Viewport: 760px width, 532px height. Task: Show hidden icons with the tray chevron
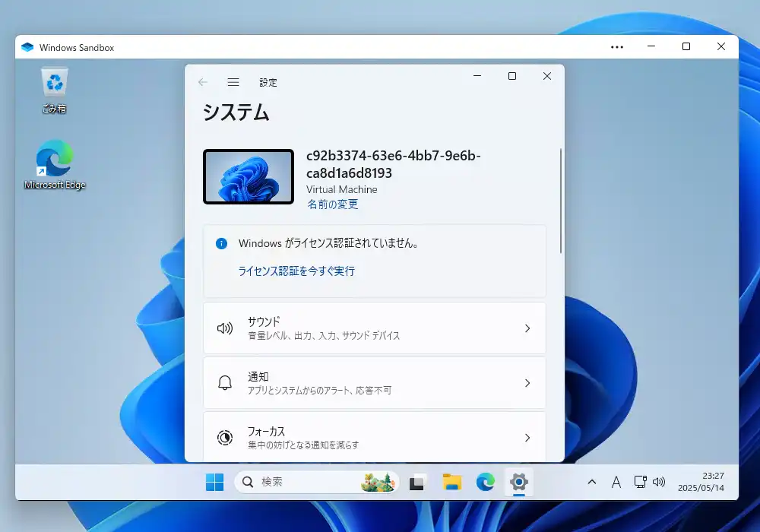592,482
